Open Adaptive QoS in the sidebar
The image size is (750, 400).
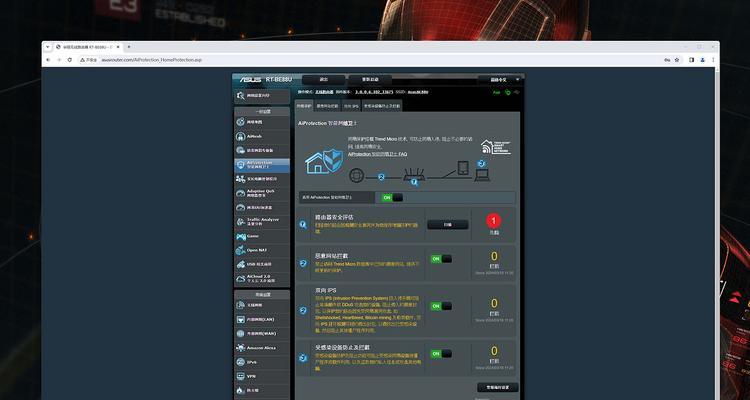(262, 193)
